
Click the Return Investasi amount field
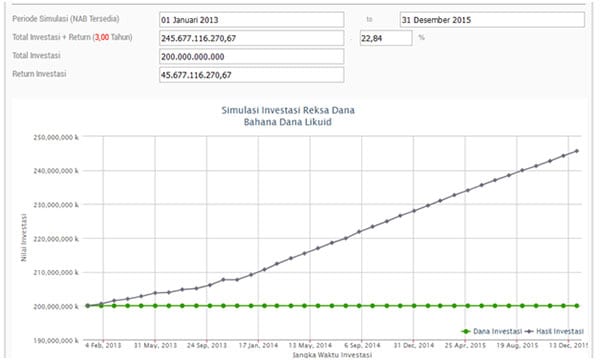click(251, 75)
